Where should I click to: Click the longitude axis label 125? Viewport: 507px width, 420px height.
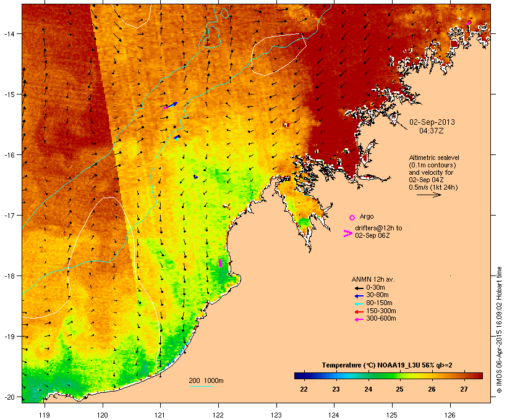tap(392, 415)
